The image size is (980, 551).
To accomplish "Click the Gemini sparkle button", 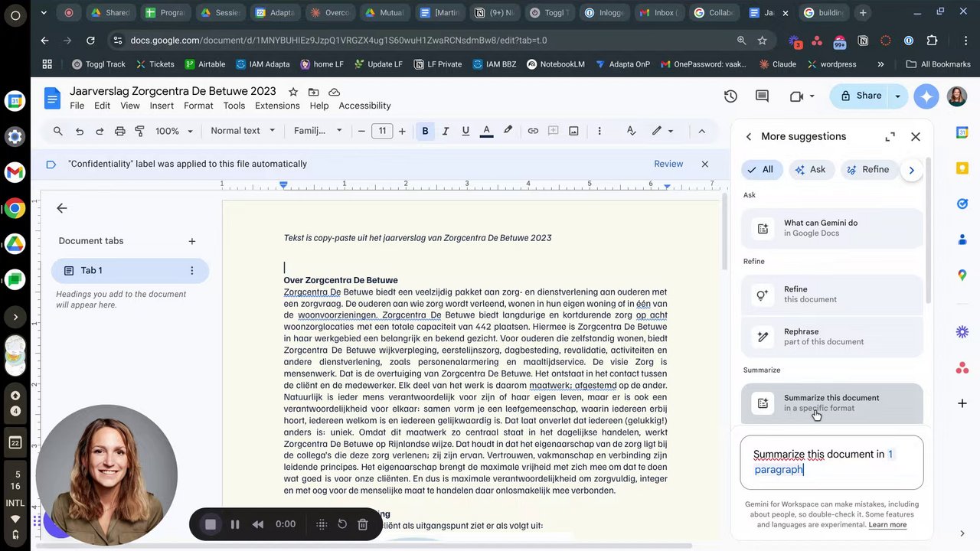I will point(926,96).
